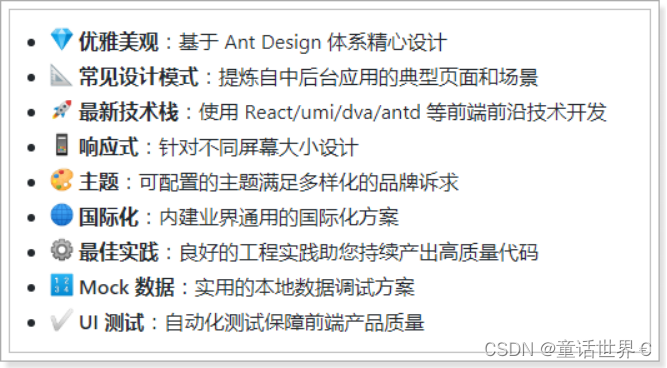Click the text 提炼自中后台应用的典型页面和场景

click(378, 77)
